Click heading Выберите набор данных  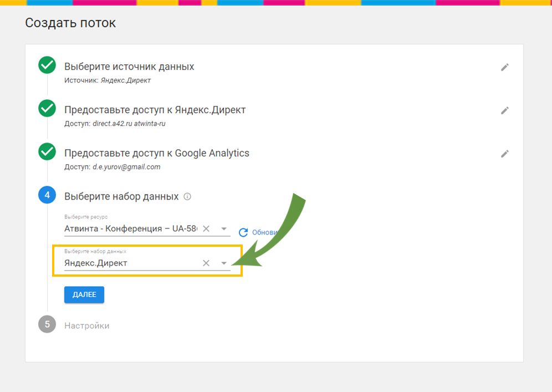point(121,196)
